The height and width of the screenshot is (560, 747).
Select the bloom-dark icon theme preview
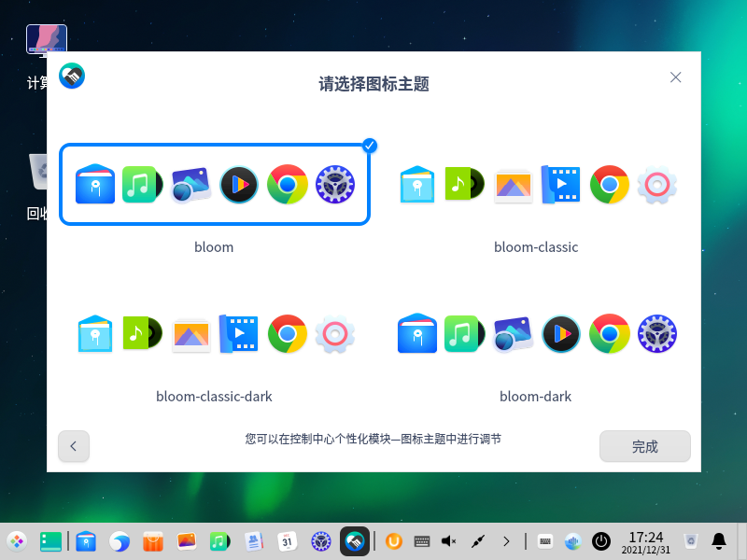(x=536, y=333)
